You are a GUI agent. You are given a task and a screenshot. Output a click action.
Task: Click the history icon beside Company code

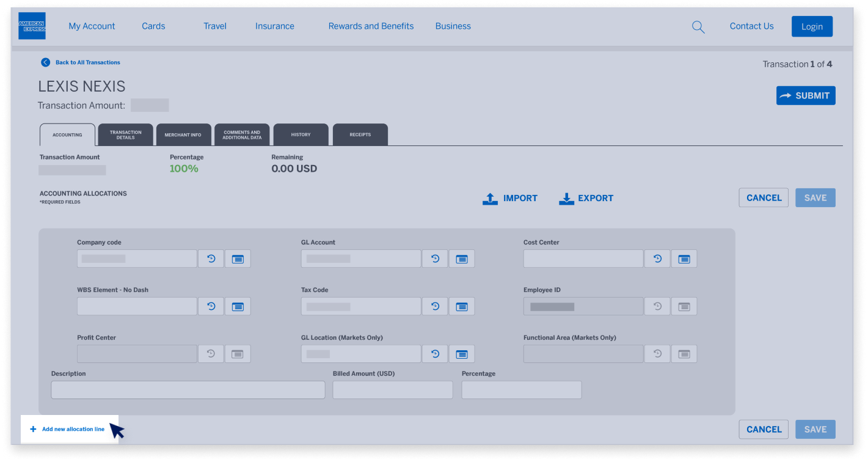(x=211, y=259)
